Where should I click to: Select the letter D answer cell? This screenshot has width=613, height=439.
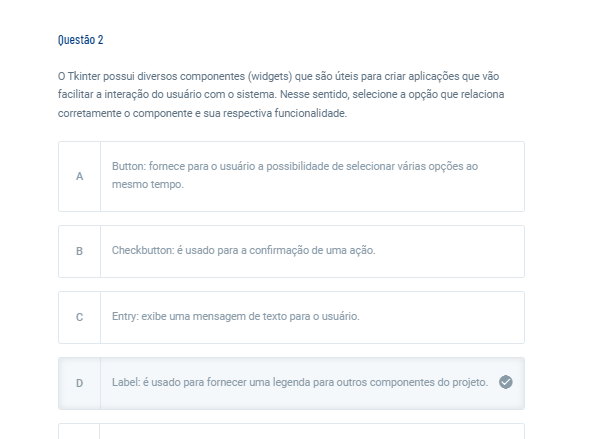79,383
